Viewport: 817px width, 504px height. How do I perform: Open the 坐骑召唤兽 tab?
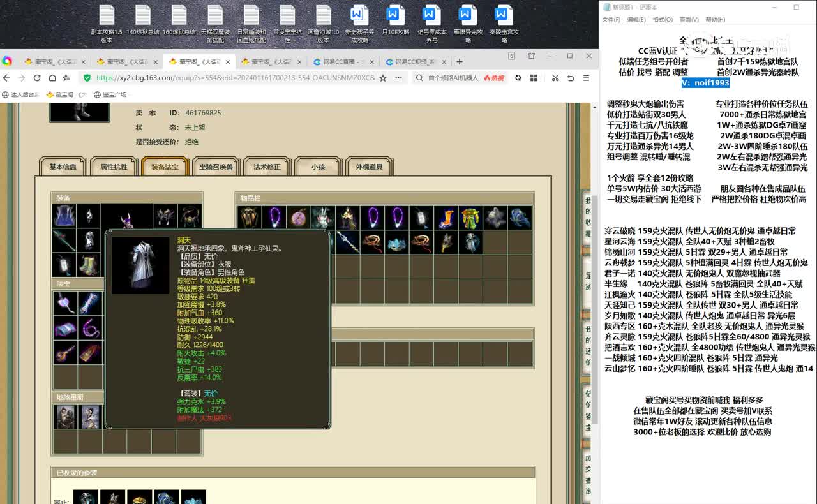pyautogui.click(x=216, y=167)
